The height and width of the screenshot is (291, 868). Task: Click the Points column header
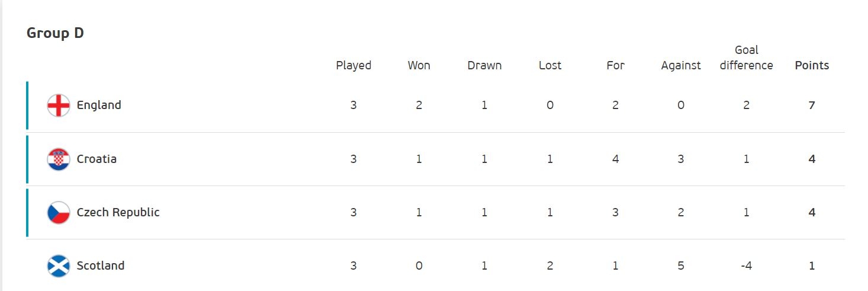812,65
